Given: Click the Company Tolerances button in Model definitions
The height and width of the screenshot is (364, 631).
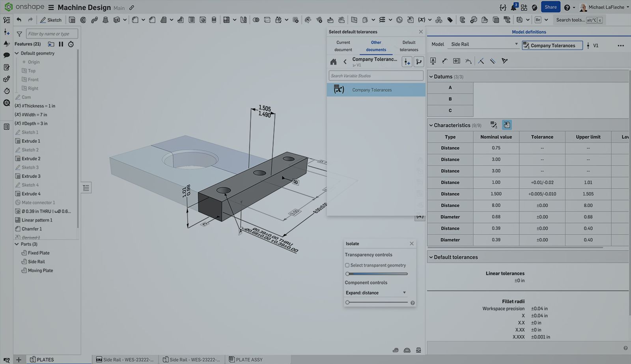Looking at the screenshot, I should [x=552, y=45].
